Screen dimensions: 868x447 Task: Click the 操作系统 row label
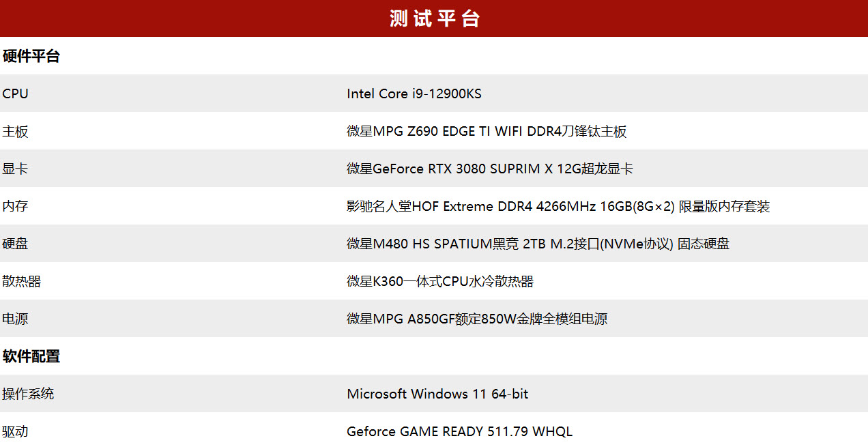click(x=28, y=394)
